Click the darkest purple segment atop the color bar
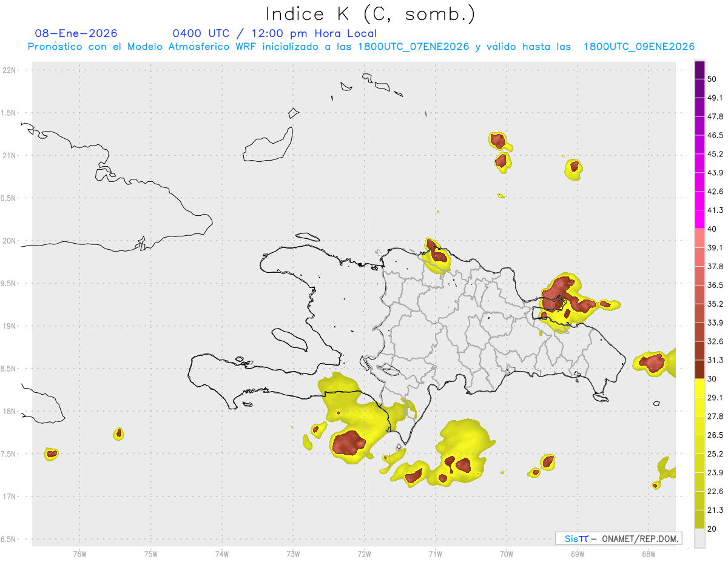The height and width of the screenshot is (562, 728). [x=699, y=70]
